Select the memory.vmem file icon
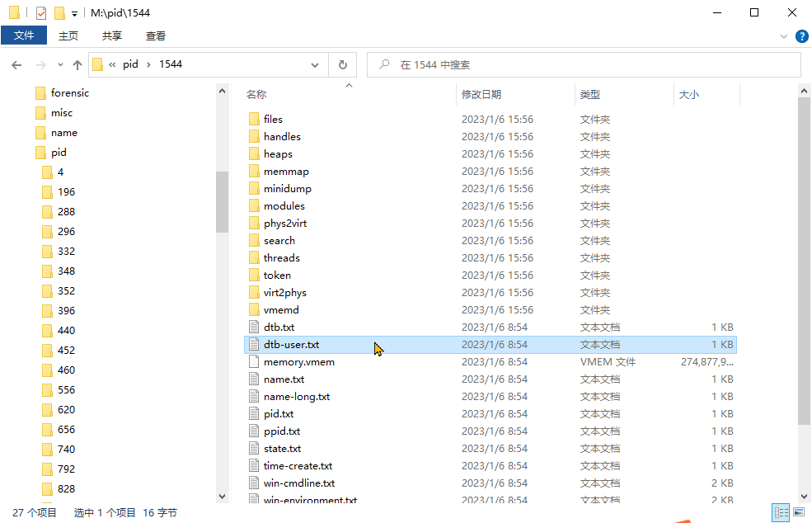The width and height of the screenshot is (812, 523). click(x=254, y=362)
